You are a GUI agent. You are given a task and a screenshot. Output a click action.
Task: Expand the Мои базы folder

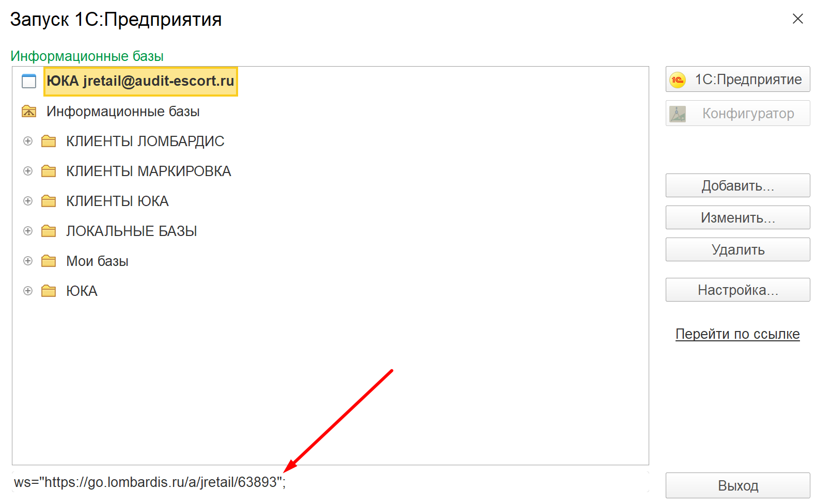pyautogui.click(x=28, y=261)
